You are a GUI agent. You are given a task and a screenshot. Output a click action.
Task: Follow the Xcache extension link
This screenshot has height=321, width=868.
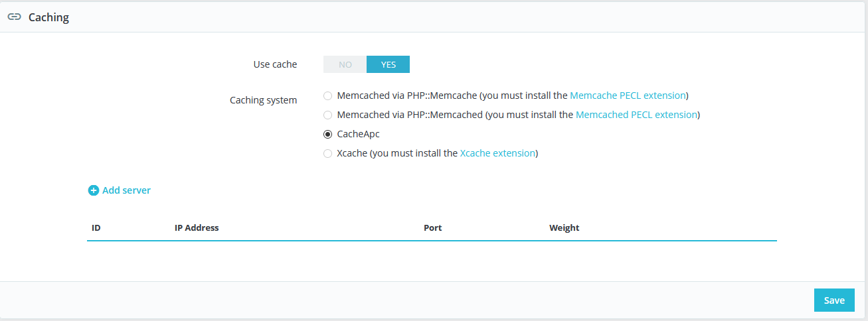497,153
